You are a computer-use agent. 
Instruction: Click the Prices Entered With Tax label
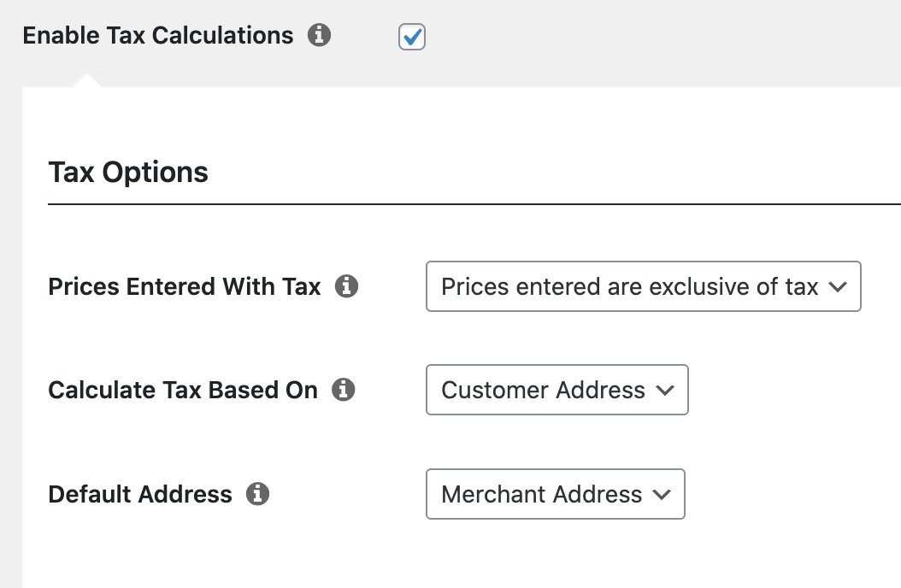tap(185, 286)
